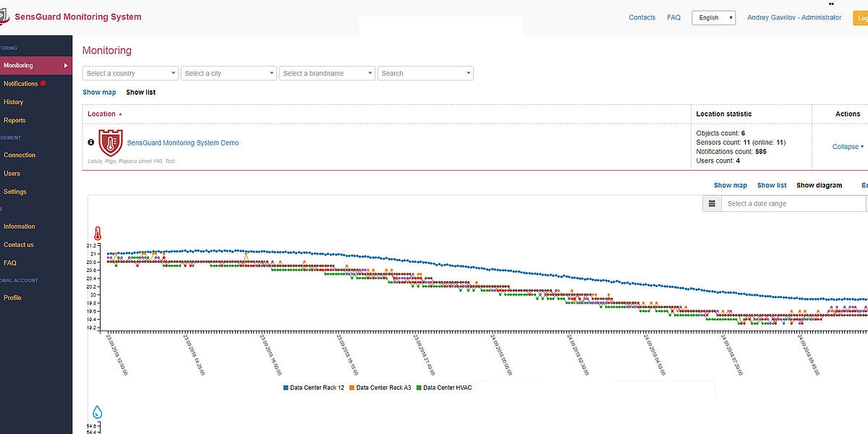Viewport: 868px width, 434px height.
Task: Toggle Data Center Rack A3 legend series
Action: [x=380, y=388]
